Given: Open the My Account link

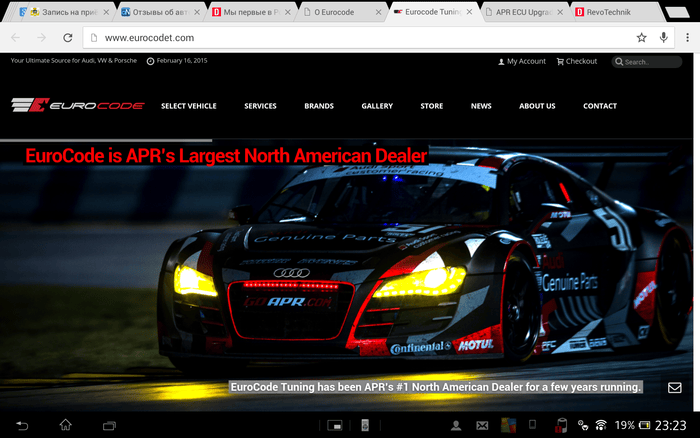Looking at the screenshot, I should tap(522, 62).
